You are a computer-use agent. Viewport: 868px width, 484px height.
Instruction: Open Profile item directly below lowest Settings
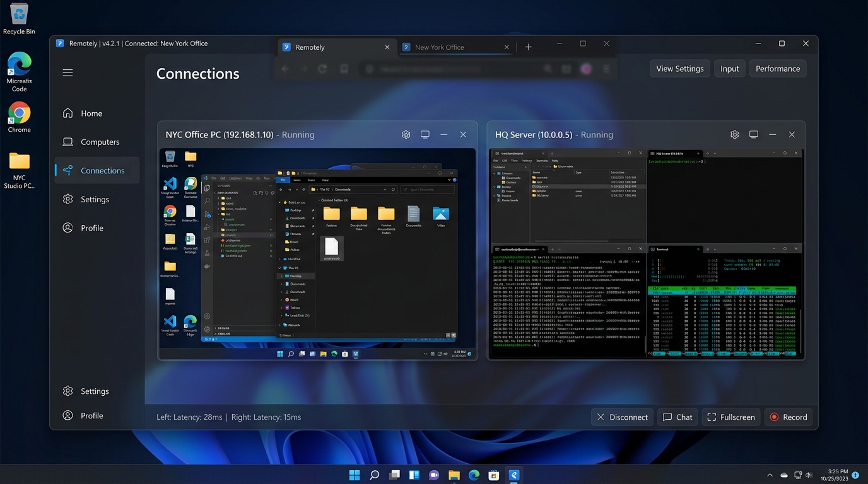[x=97, y=415]
